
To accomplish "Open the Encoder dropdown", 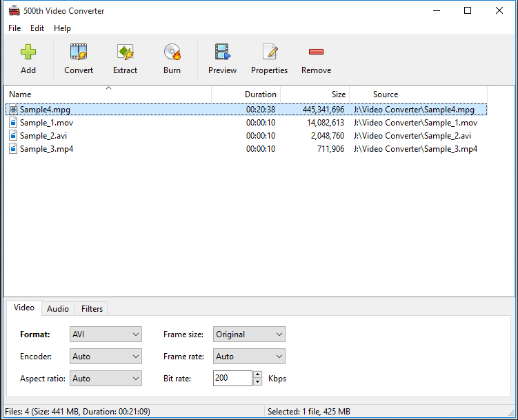I will pos(106,357).
